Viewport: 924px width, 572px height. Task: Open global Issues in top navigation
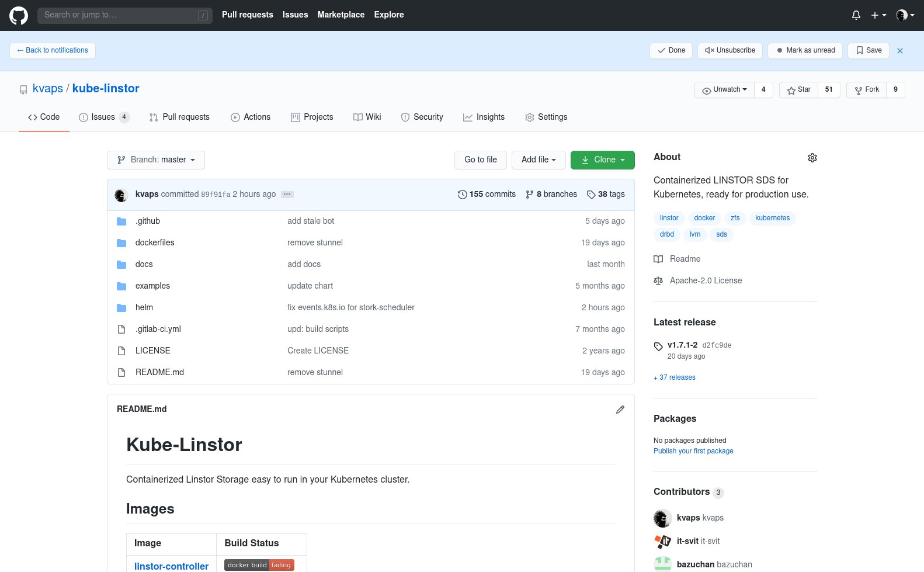[x=295, y=15]
